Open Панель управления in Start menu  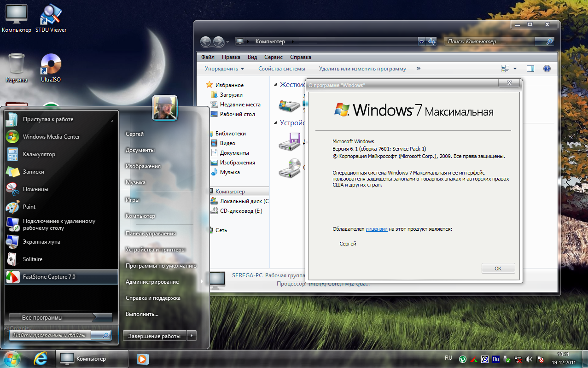tap(151, 234)
